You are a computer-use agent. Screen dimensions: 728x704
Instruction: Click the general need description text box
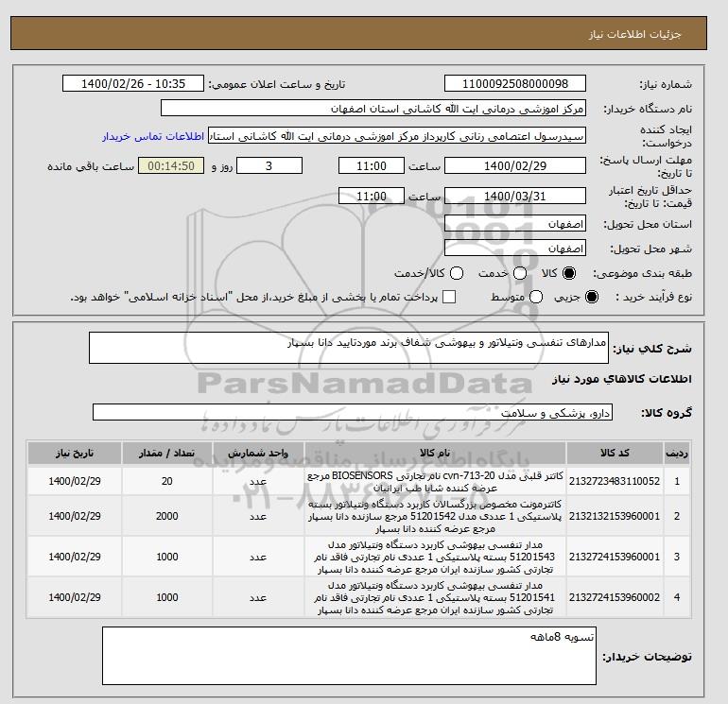(349, 348)
